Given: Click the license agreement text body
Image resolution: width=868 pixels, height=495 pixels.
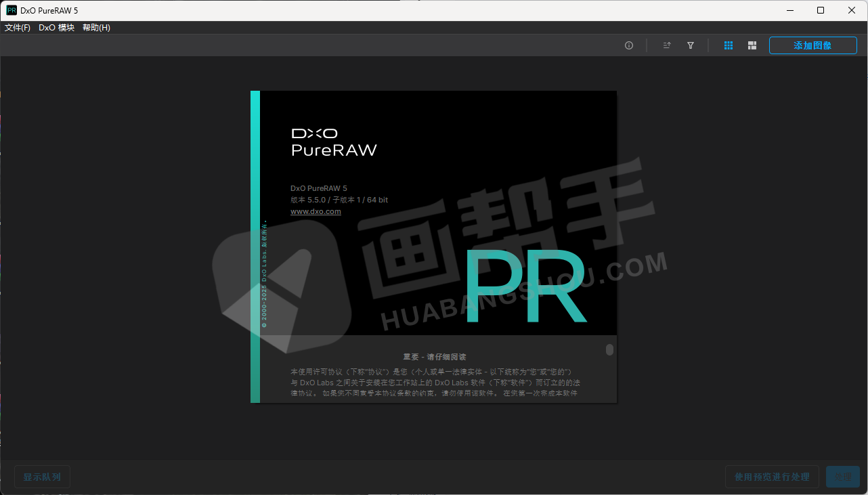Looking at the screenshot, I should 433,383.
